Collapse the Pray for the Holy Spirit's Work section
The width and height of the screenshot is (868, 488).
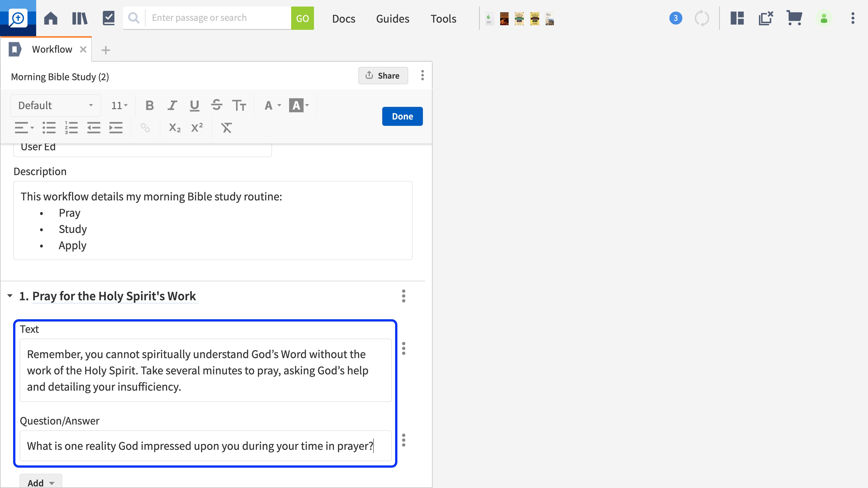(x=10, y=296)
